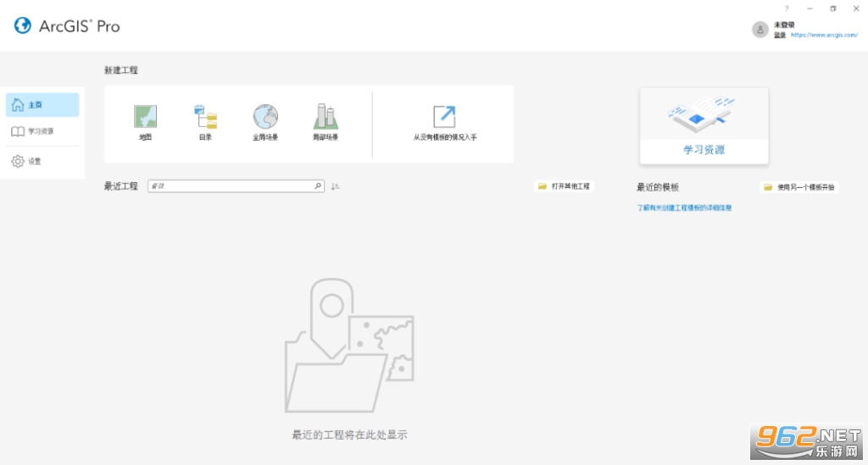Screen dimensions: 868x465
Task: Close the ArcGIS Pro window
Action: tap(856, 8)
